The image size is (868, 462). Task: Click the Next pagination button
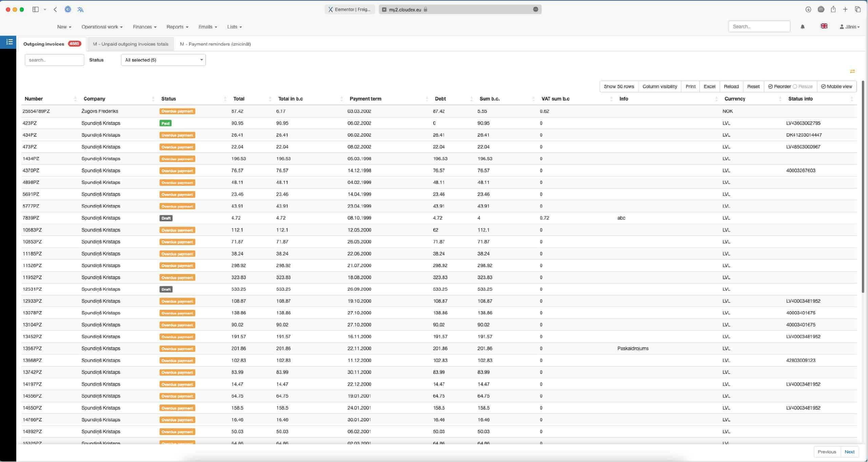849,451
